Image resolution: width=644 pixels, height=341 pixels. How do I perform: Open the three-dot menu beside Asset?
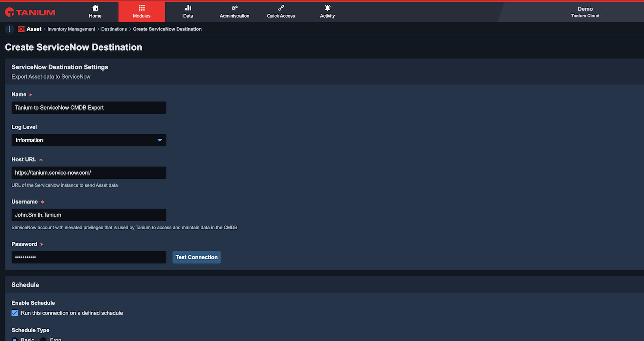click(10, 29)
